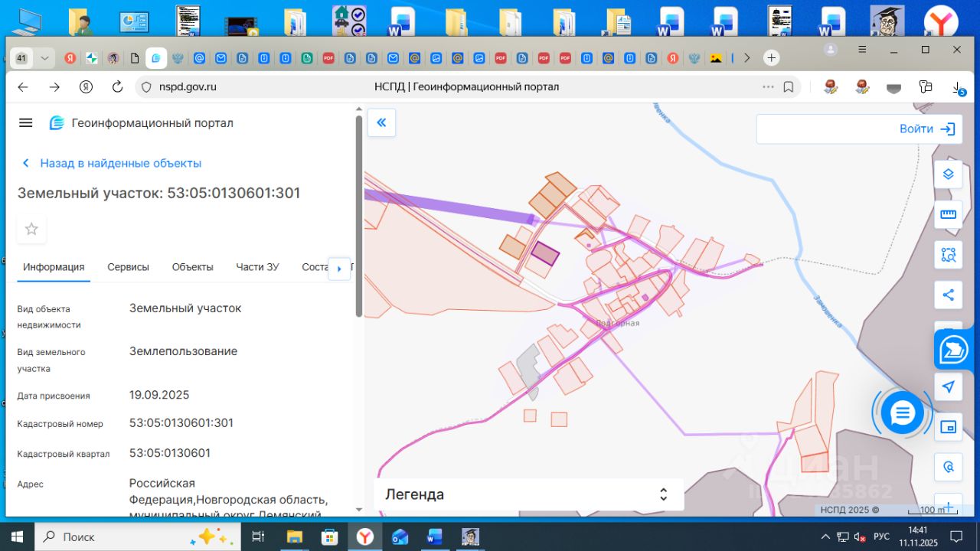Locate my position on the map
The height and width of the screenshot is (551, 980).
pyautogui.click(x=949, y=386)
